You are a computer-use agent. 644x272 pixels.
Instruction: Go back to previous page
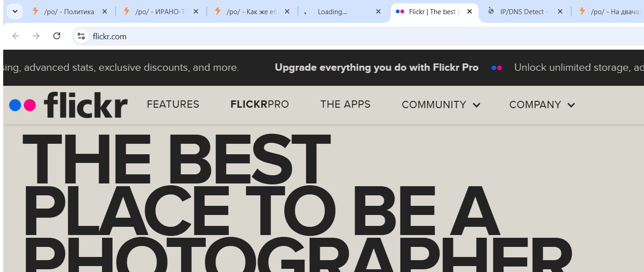tap(16, 36)
